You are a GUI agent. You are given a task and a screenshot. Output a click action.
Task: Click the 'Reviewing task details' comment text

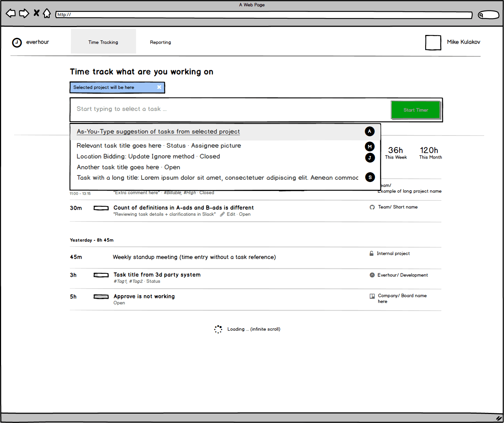coord(165,214)
